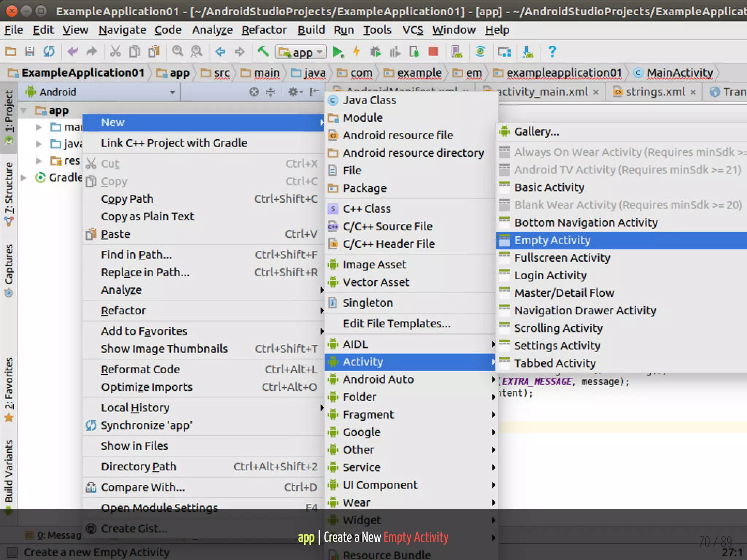Screen dimensions: 747x560
Task: Select Image Asset in New submenu
Action: coord(410,264)
